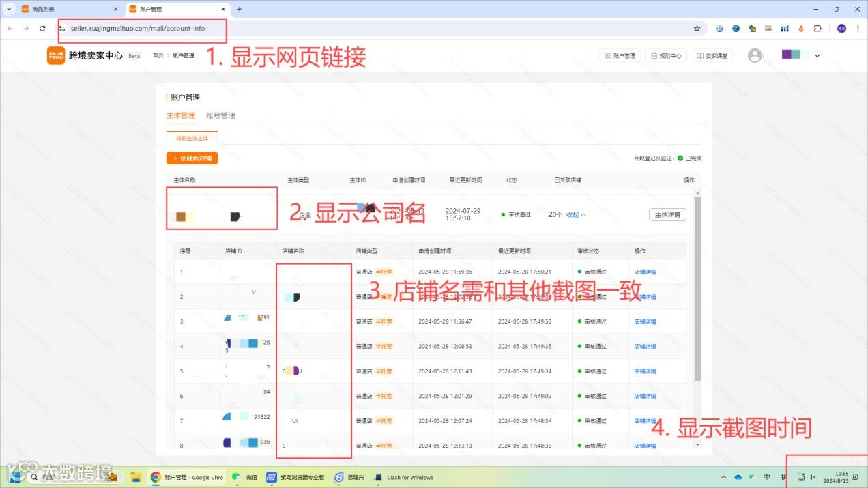Click update time 2024-05-28 17:49:53

coord(525,321)
